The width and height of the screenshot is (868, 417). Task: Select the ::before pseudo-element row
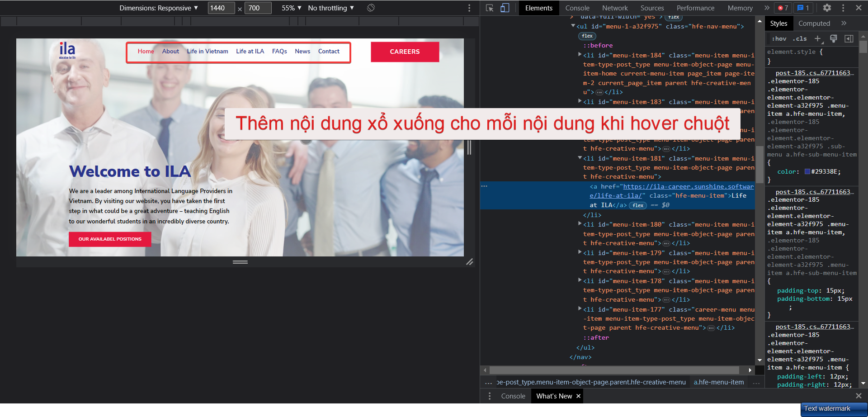598,45
